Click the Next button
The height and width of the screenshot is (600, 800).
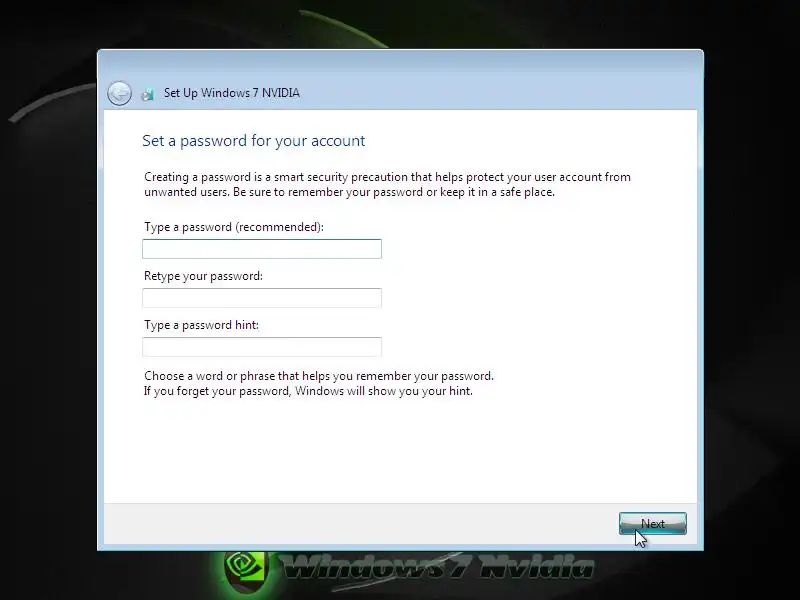pos(653,523)
